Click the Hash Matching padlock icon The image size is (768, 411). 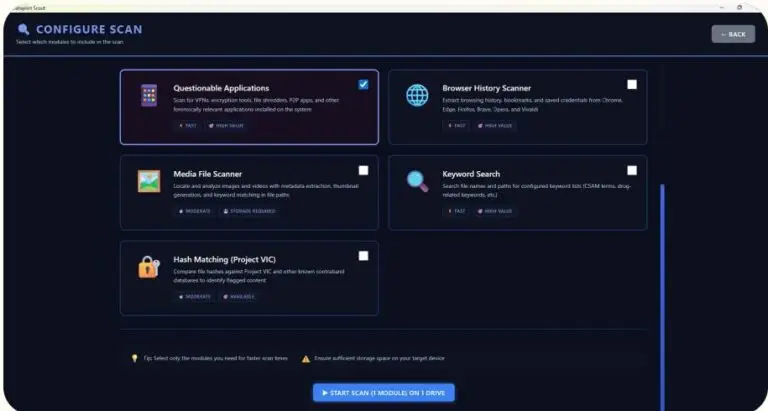(148, 267)
